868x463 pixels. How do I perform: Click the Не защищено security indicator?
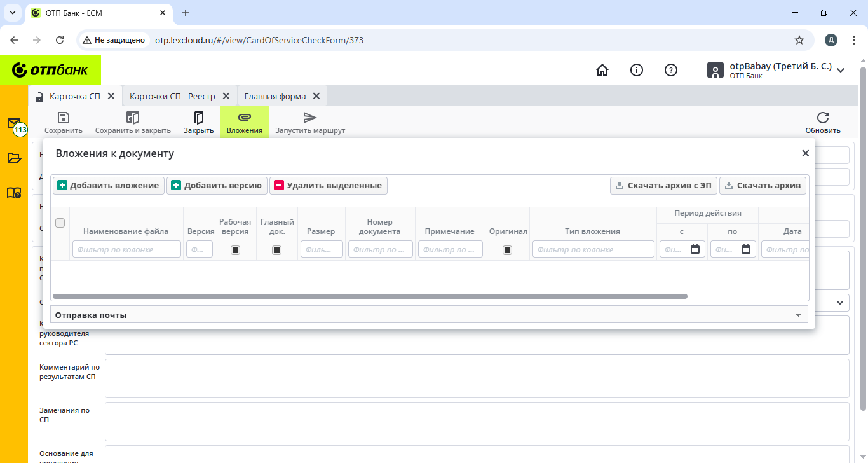tap(114, 40)
